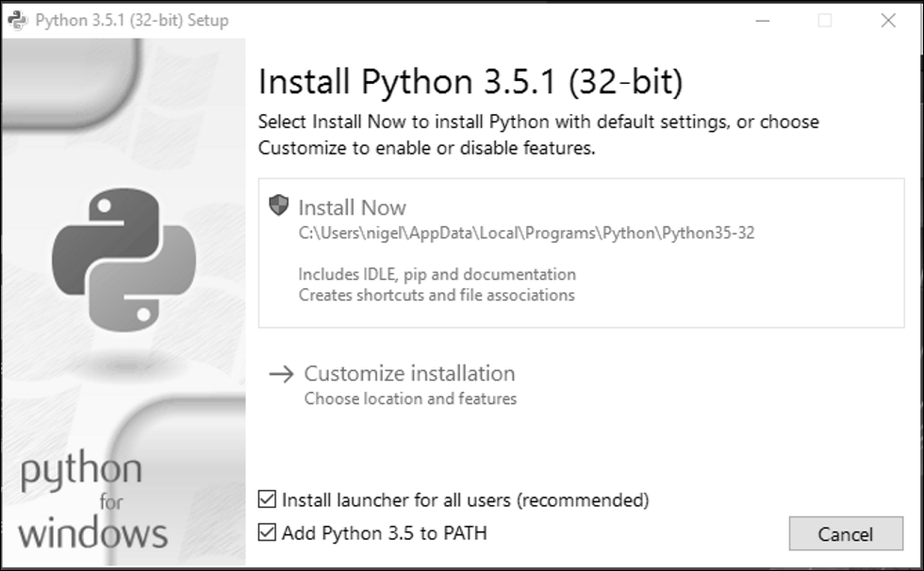The width and height of the screenshot is (924, 571).
Task: Click the shield icon beside Install Now
Action: pyautogui.click(x=278, y=205)
